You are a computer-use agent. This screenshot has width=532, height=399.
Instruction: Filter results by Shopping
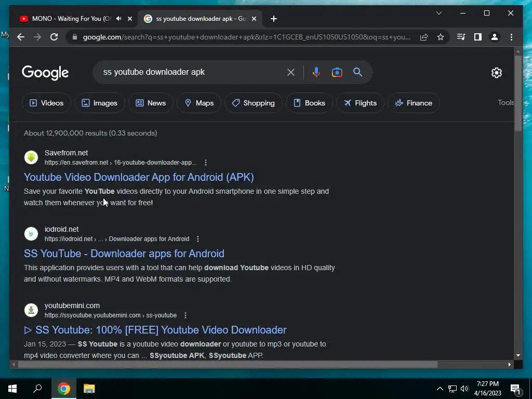[x=253, y=103]
